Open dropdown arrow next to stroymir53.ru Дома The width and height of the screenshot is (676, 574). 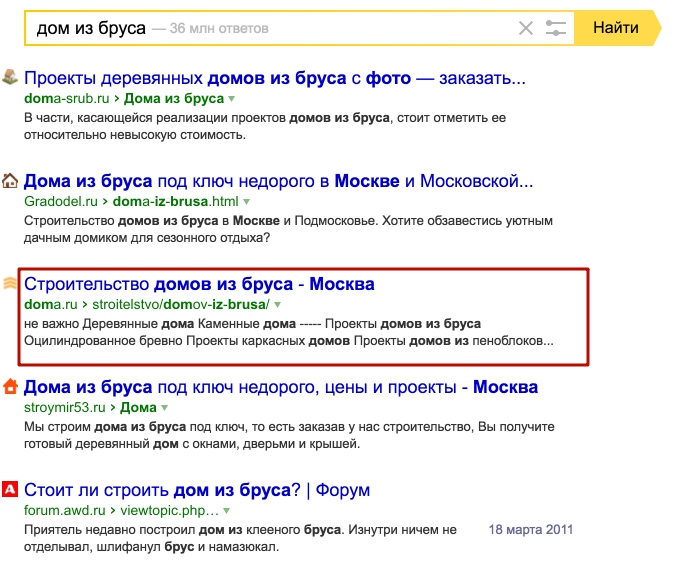[164, 408]
